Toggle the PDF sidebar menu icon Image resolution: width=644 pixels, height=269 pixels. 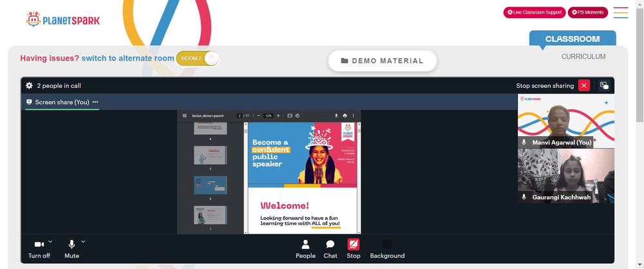click(184, 116)
